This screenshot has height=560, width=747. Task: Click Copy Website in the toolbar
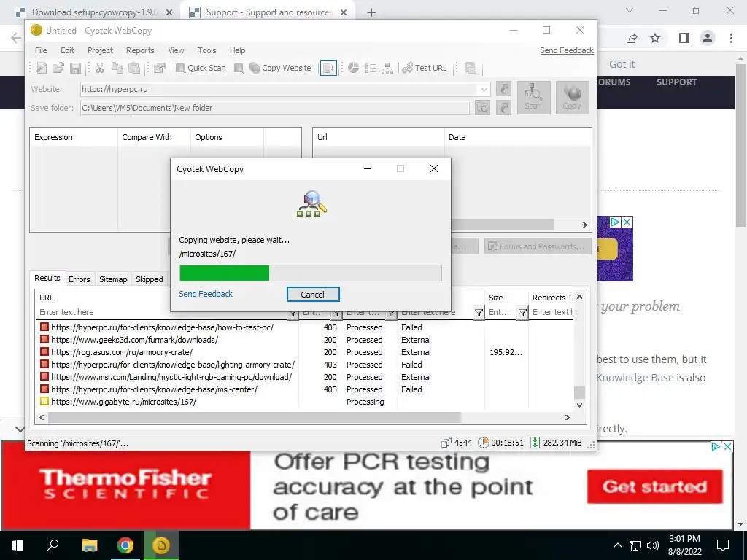(280, 68)
